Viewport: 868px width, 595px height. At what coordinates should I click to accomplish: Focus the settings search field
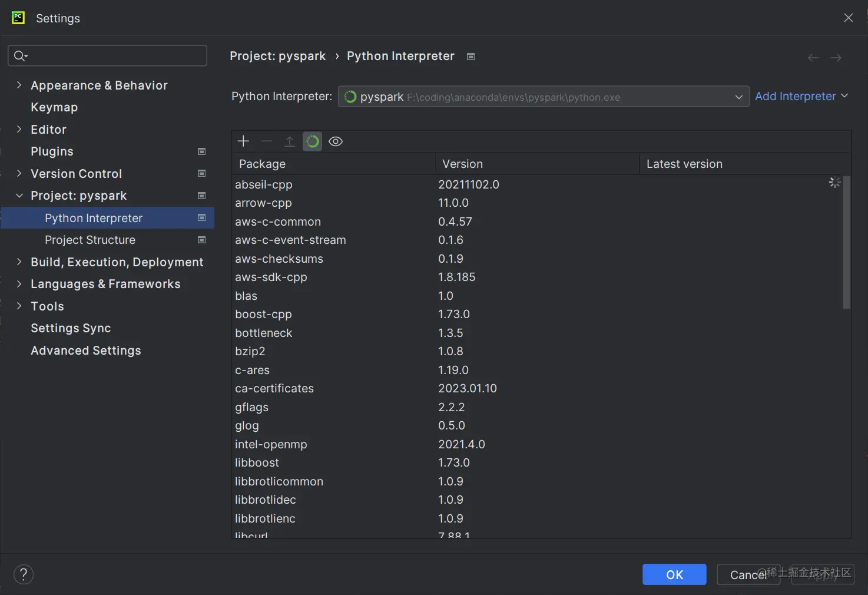click(107, 56)
